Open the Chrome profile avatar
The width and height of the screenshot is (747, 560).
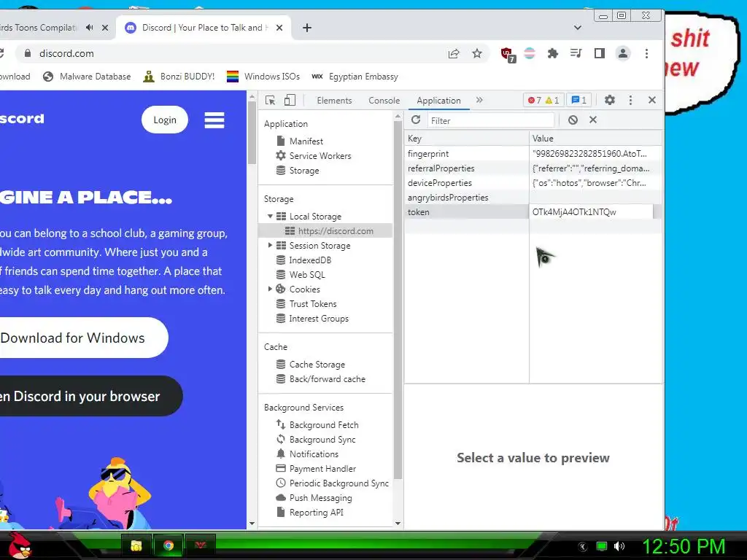[x=623, y=53]
